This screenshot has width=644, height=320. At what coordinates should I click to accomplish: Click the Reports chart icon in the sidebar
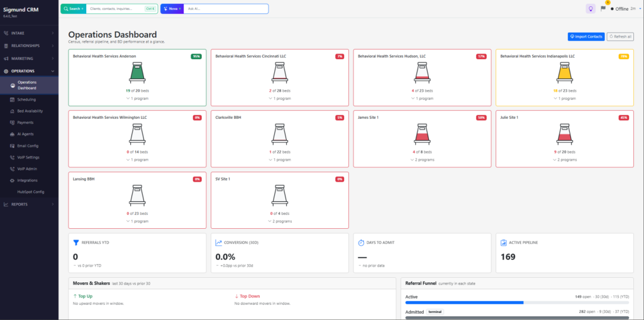[6, 204]
